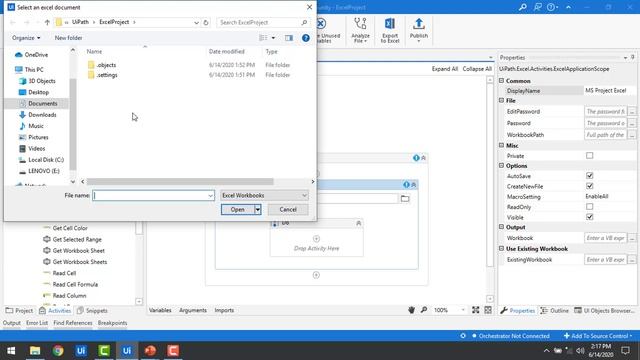Click refresh icon beside address bar
This screenshot has width=640, height=360.
click(206, 22)
